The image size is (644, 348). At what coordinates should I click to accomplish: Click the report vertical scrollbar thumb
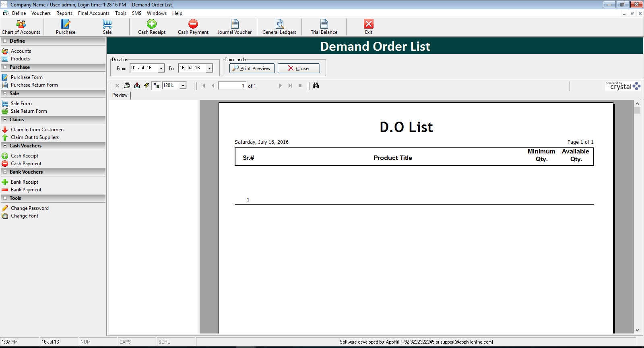tap(637, 110)
